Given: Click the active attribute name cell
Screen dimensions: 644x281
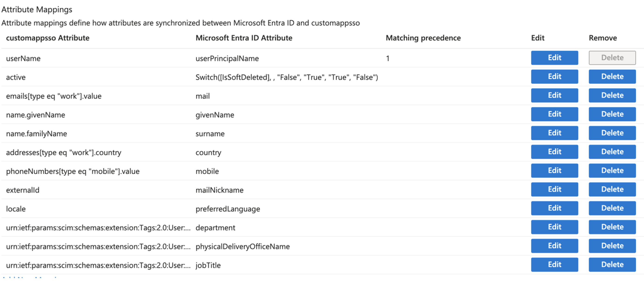Looking at the screenshot, I should tap(16, 77).
